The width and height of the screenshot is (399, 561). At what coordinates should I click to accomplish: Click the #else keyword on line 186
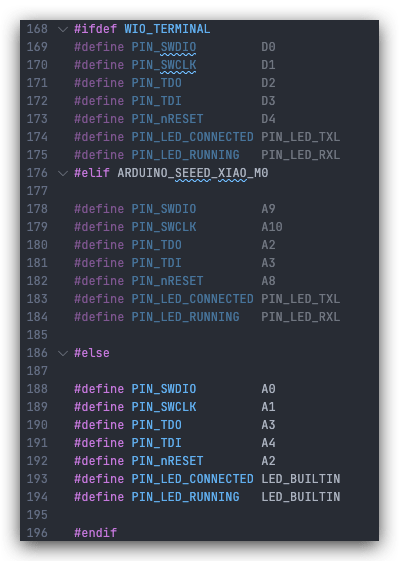coord(92,353)
